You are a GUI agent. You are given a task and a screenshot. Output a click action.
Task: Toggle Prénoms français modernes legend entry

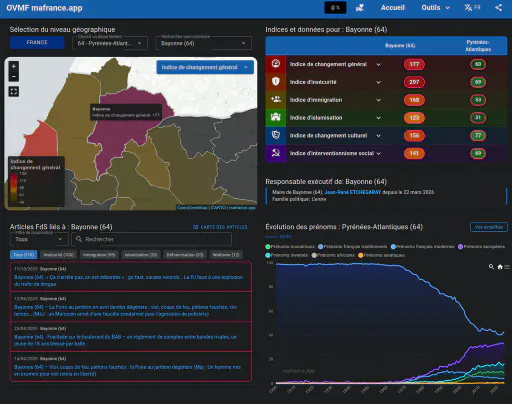tap(422, 247)
